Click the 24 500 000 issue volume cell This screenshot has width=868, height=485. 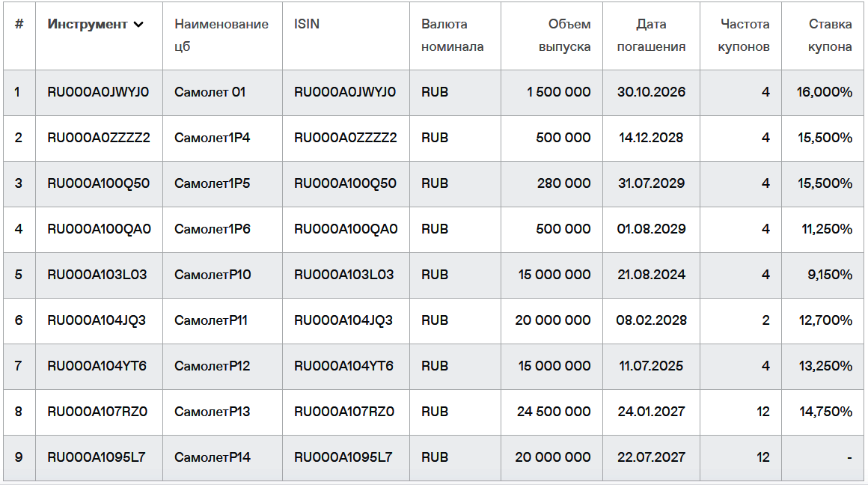pyautogui.click(x=554, y=412)
